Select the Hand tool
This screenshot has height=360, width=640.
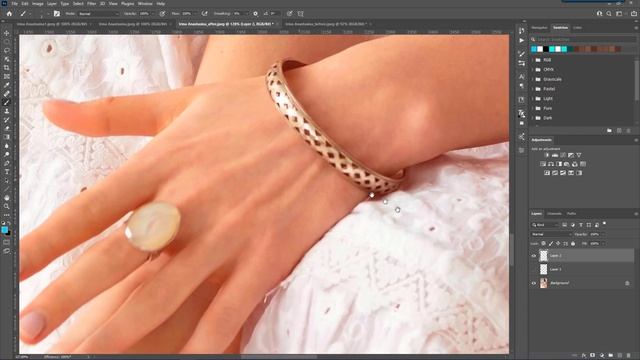[7, 198]
